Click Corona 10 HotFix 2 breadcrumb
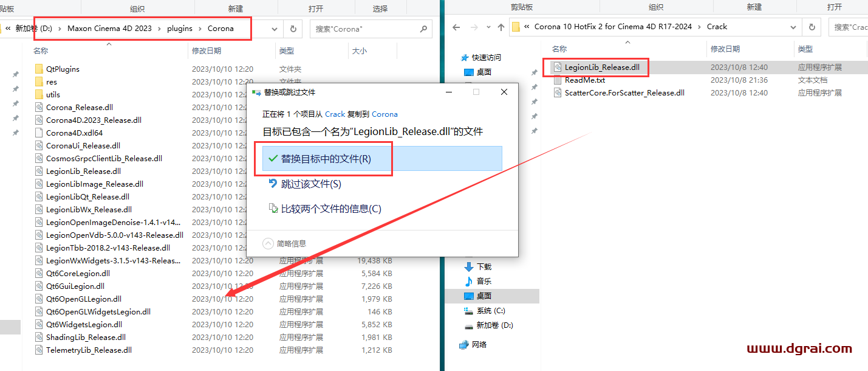868x371 pixels. (613, 27)
